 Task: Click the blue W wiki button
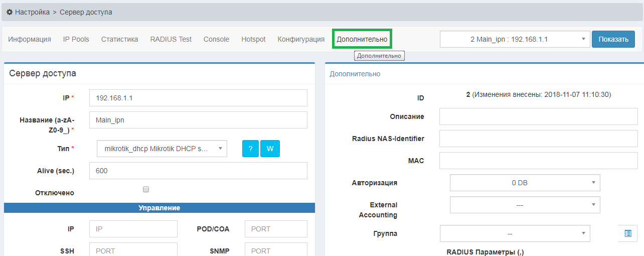click(x=270, y=149)
